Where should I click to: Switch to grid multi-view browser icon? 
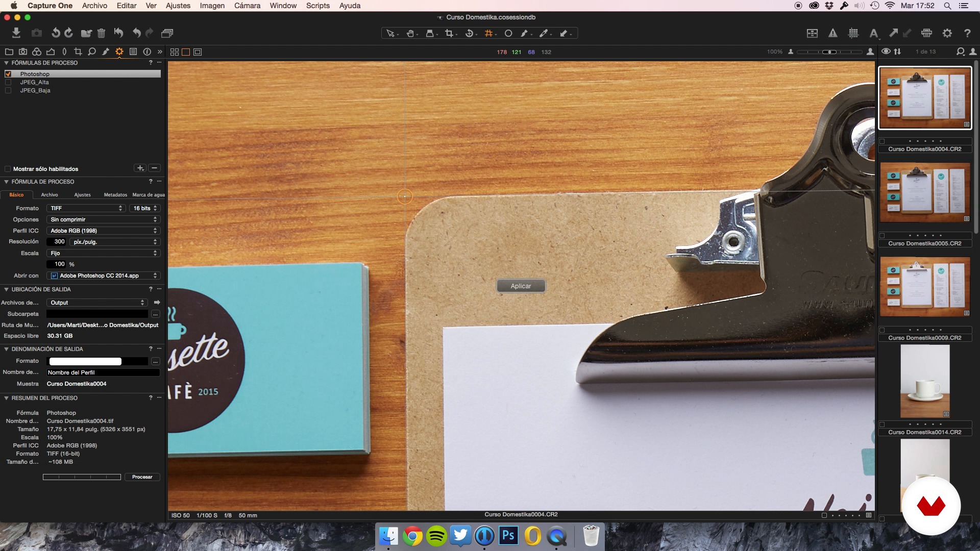(x=174, y=52)
